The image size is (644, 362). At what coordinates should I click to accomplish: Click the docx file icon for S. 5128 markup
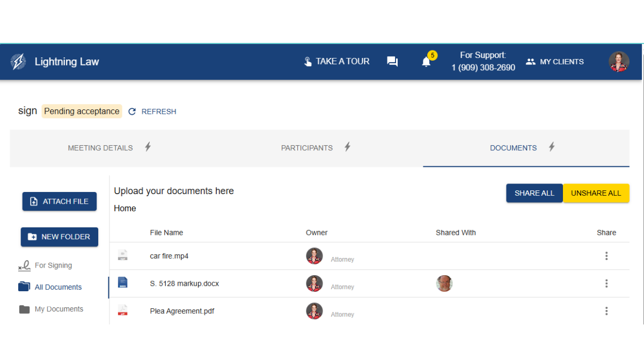pos(123,283)
